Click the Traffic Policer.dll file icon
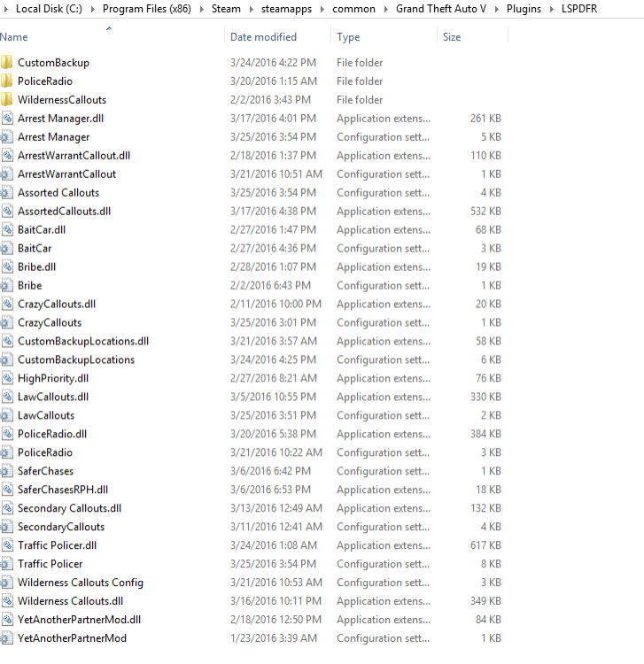 coord(7,545)
